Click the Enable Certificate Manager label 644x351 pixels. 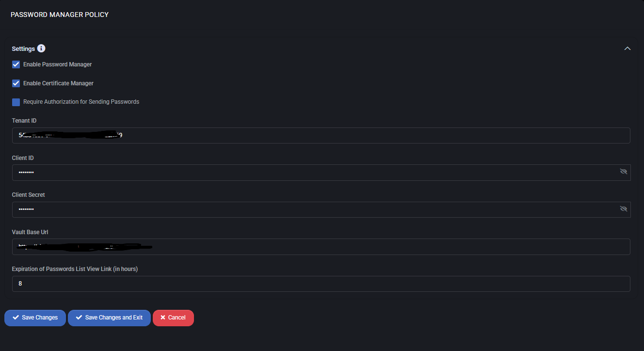(58, 83)
